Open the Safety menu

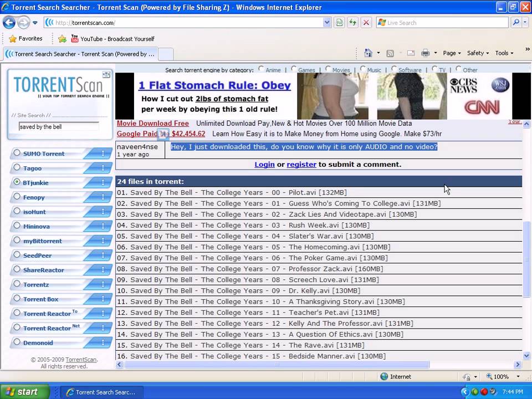tap(478, 53)
